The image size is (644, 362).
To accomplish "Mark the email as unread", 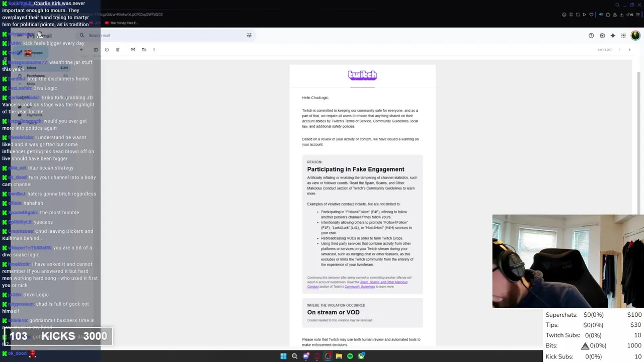I will pyautogui.click(x=133, y=50).
